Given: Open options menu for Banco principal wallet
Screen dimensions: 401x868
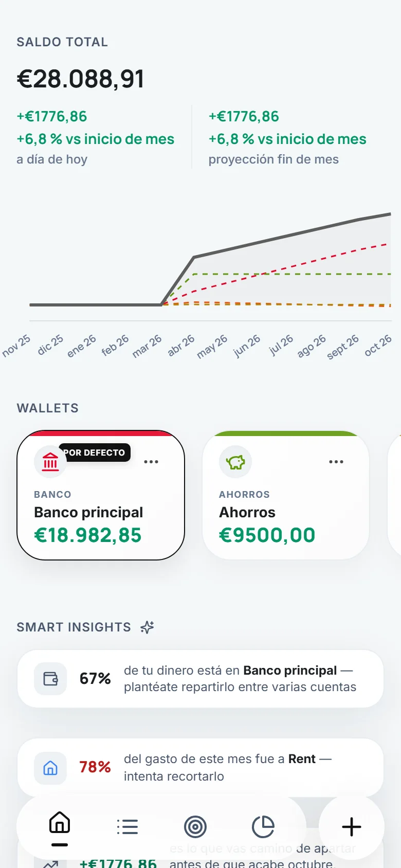Looking at the screenshot, I should 151,462.
